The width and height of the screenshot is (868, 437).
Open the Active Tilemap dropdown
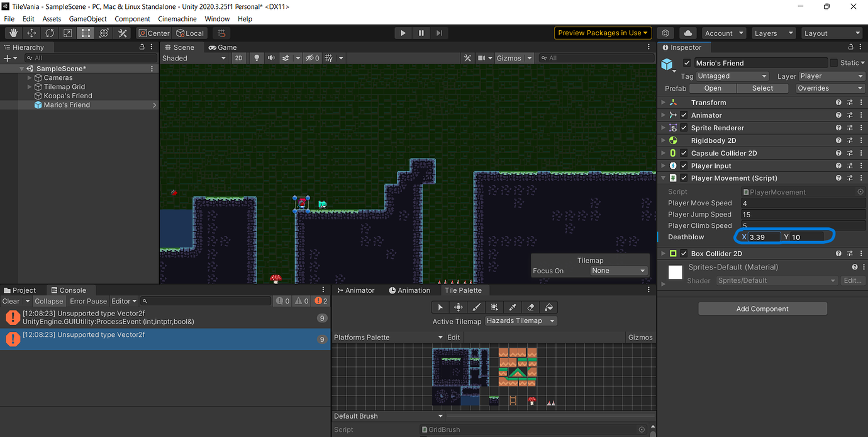point(520,321)
